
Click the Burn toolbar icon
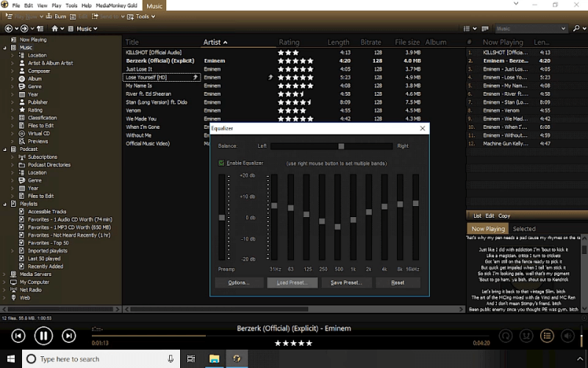59,16
